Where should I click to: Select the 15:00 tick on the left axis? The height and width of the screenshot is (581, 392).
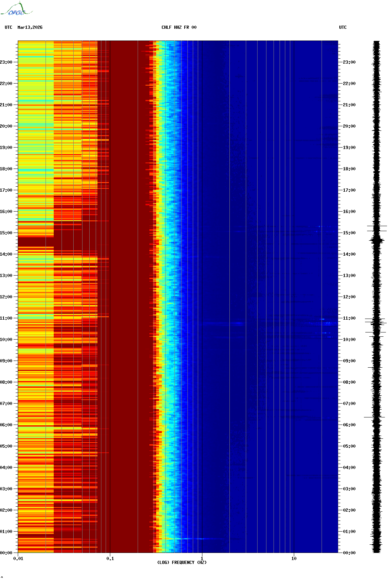click(6, 233)
